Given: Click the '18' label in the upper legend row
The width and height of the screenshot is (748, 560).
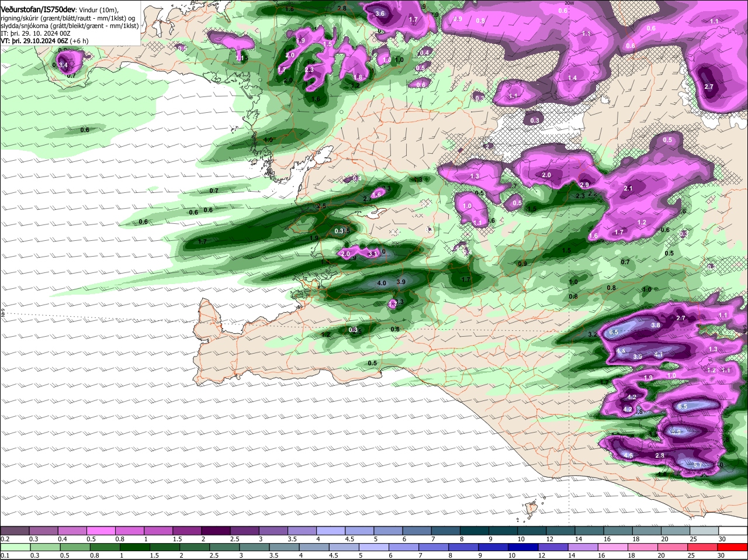Looking at the screenshot, I should click(x=636, y=539).
